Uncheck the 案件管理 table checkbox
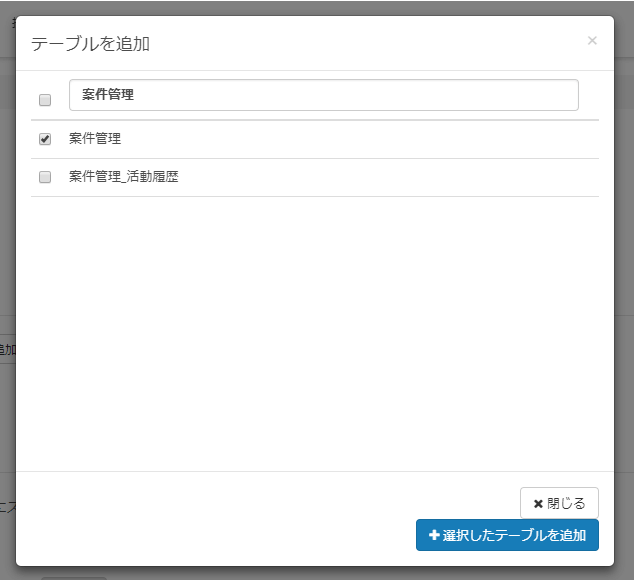Screen dimensions: 634x580 45,139
